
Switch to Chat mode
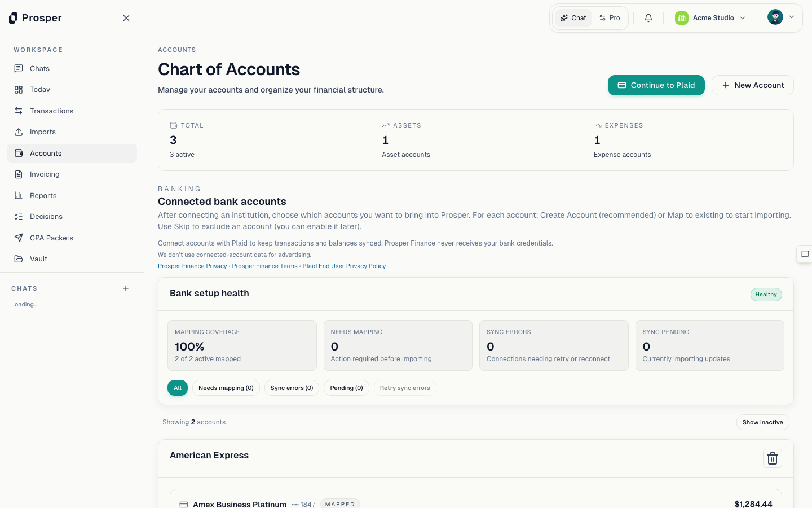tap(573, 18)
